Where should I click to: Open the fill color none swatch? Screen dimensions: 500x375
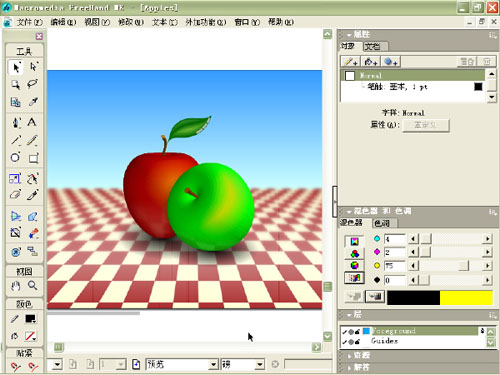coord(30,336)
